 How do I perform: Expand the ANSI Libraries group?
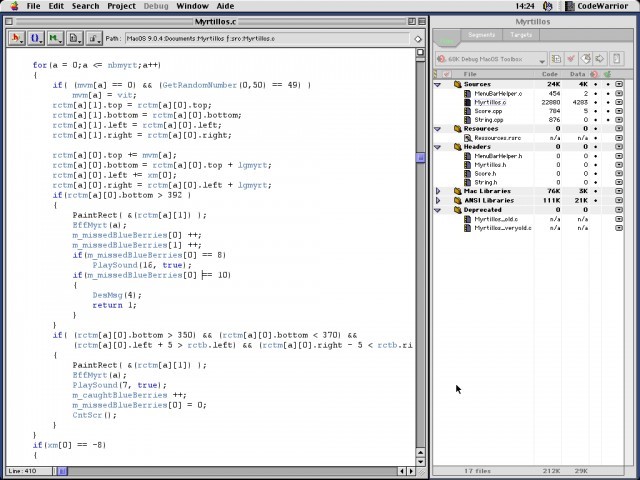tap(438, 200)
